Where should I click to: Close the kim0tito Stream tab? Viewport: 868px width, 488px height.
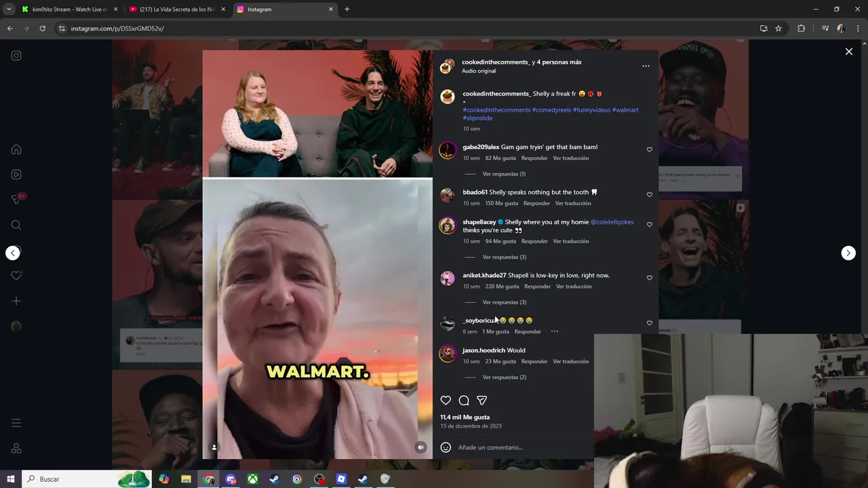click(x=115, y=9)
